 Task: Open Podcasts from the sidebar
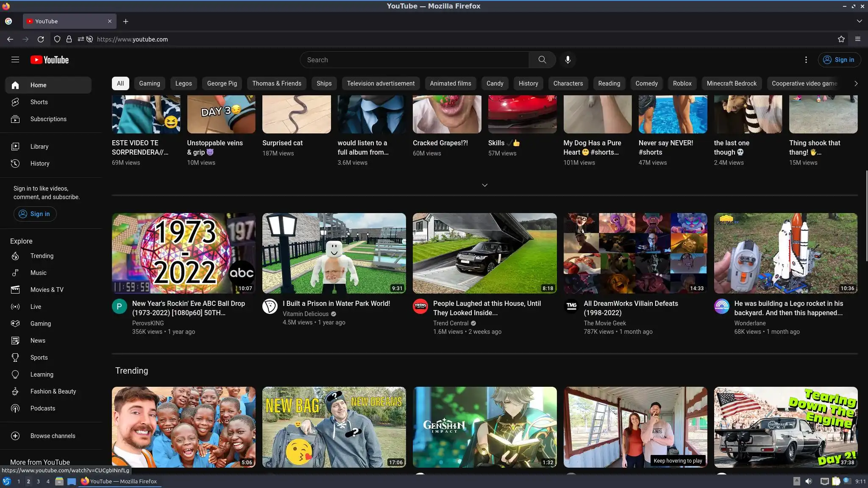click(x=42, y=408)
